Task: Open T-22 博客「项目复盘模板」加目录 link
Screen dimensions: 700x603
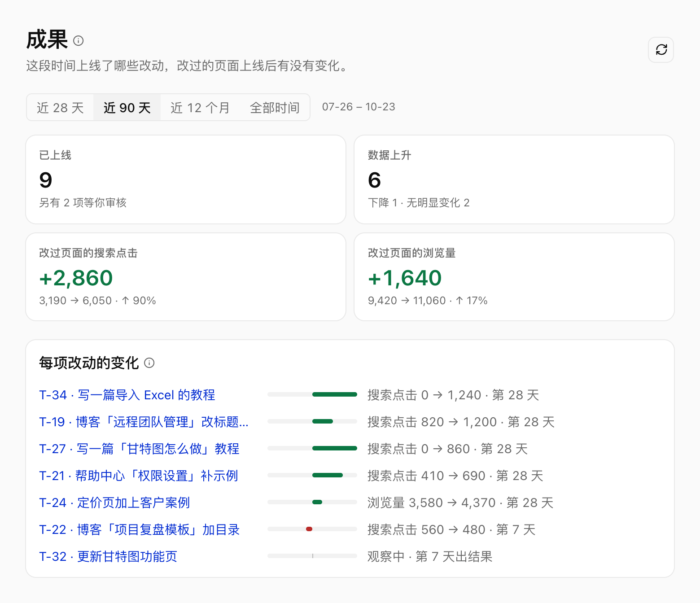Action: (140, 529)
